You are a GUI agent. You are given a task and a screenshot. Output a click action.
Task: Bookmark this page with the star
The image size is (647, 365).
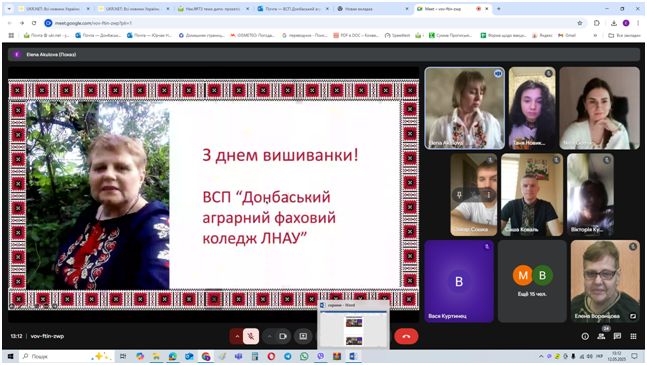580,23
